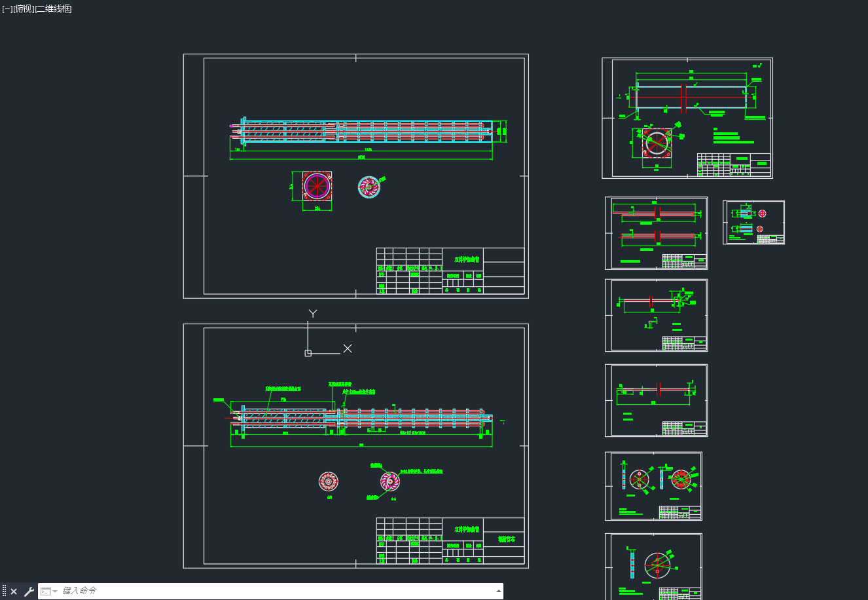868x600 pixels.
Task: Grab the command line grip handle
Action: [4, 591]
